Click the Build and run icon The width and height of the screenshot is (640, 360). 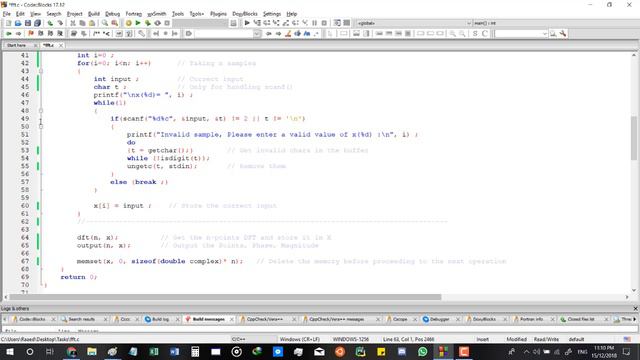point(148,23)
